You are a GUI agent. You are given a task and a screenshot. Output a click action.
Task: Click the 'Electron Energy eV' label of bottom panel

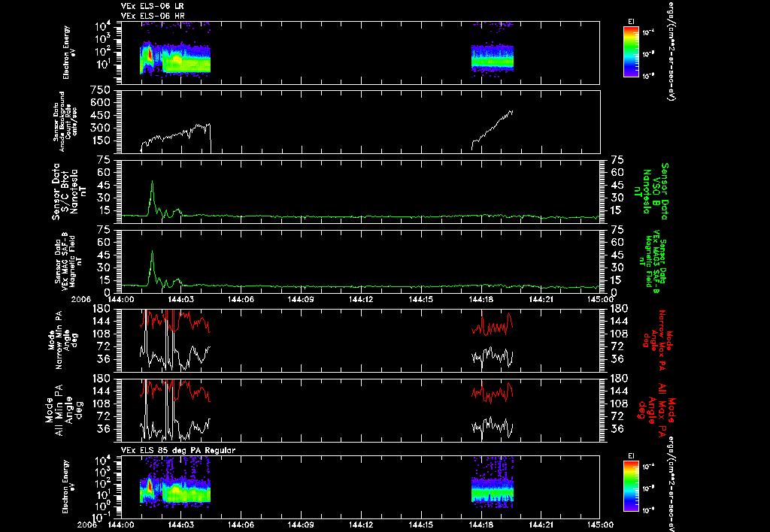pos(68,487)
